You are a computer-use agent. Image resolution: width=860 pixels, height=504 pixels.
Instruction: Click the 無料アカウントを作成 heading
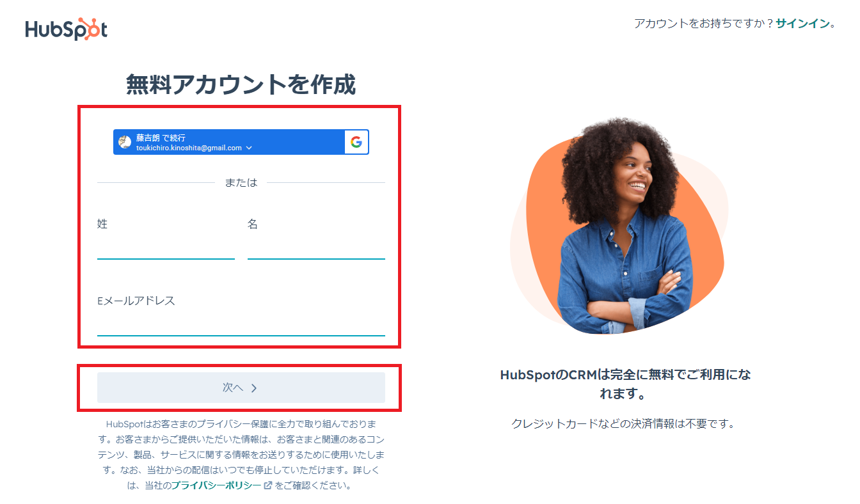241,84
